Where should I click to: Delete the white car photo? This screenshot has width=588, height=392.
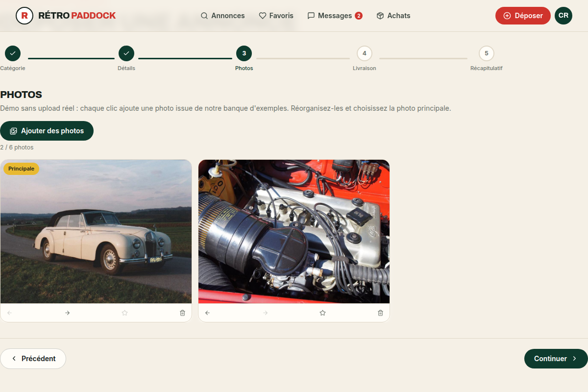point(182,313)
